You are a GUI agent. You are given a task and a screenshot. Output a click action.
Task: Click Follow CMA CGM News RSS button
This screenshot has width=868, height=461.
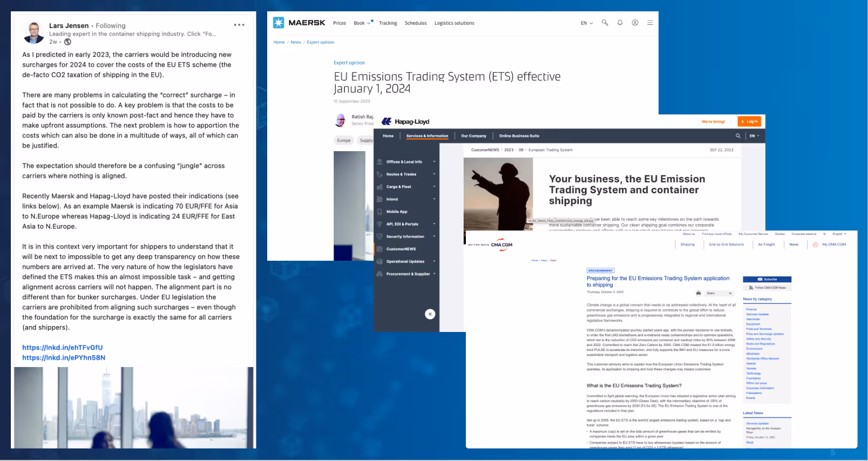767,288
